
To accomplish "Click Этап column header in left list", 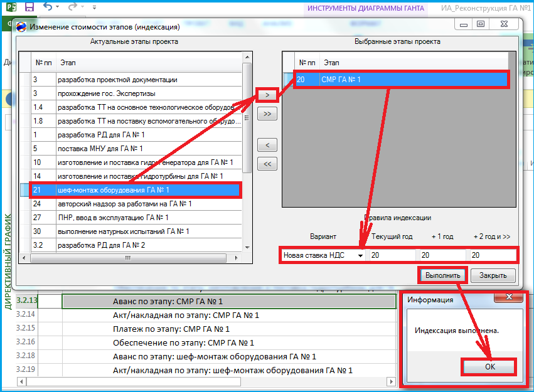I will 149,63.
